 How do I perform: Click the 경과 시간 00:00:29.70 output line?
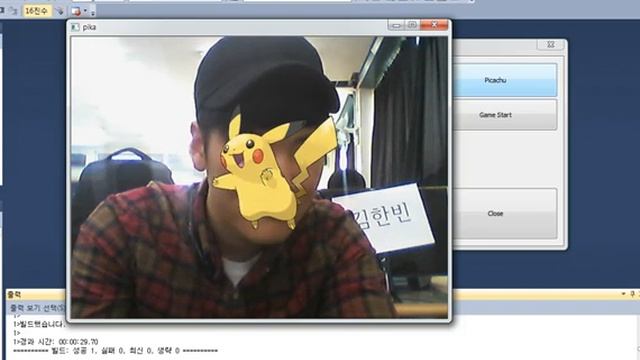[56, 342]
